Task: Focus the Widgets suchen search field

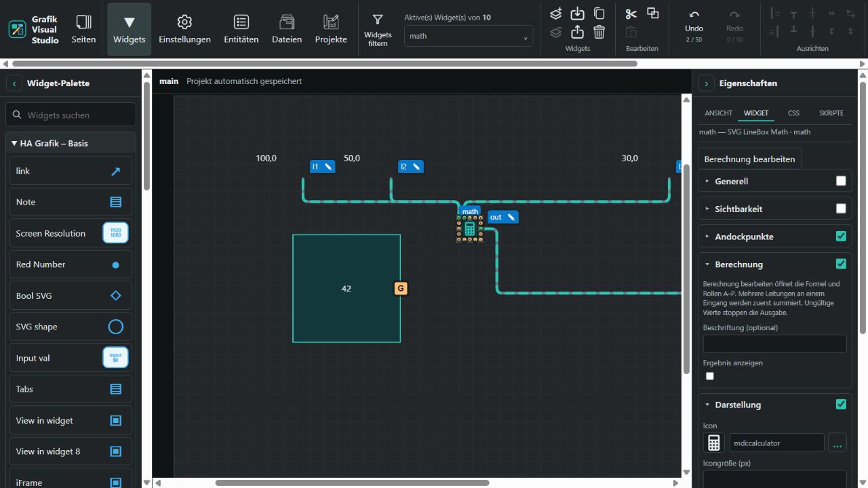Action: point(71,115)
